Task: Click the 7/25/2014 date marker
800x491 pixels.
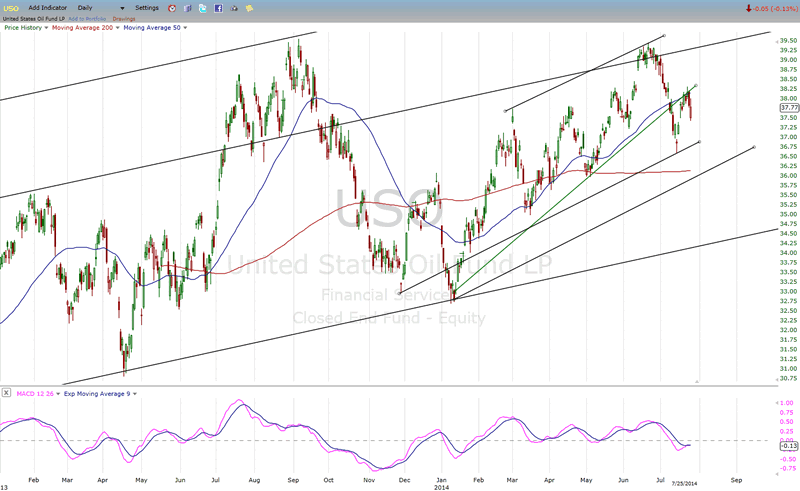Action: tap(684, 483)
